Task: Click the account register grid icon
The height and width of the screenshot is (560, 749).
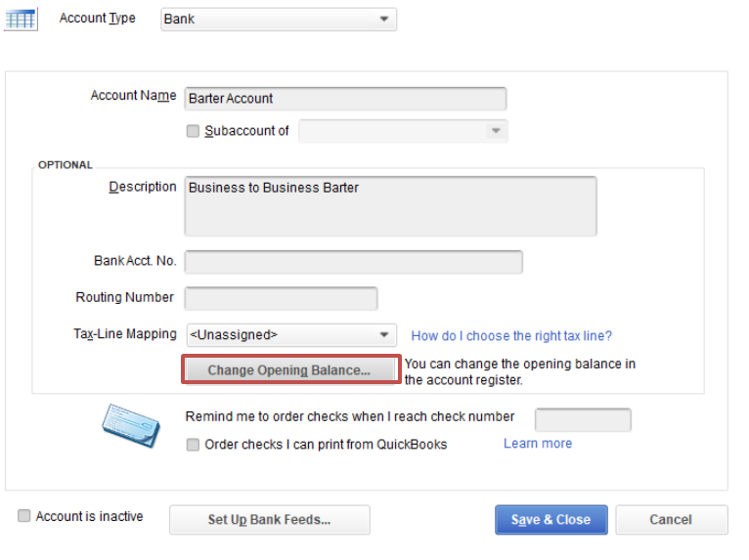Action: 20,19
